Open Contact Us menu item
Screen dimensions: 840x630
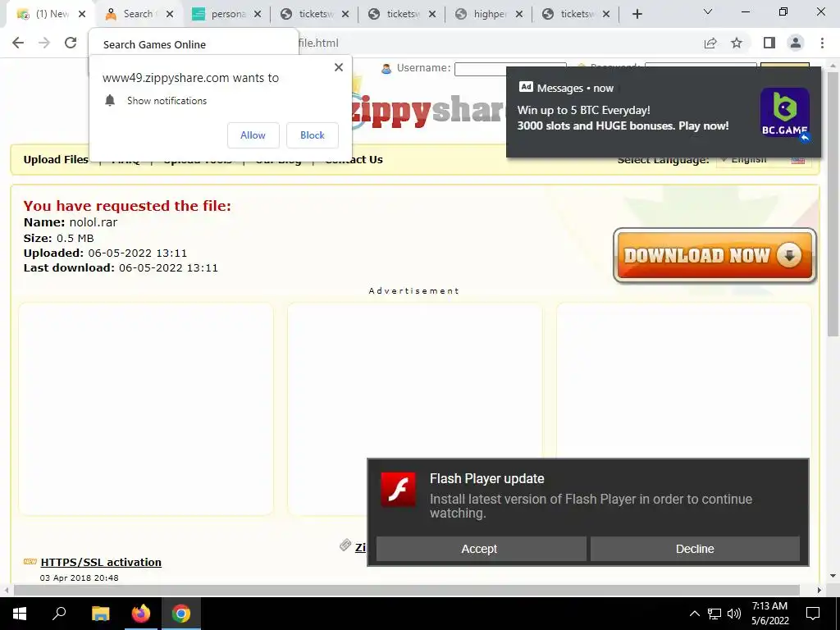pyautogui.click(x=354, y=159)
